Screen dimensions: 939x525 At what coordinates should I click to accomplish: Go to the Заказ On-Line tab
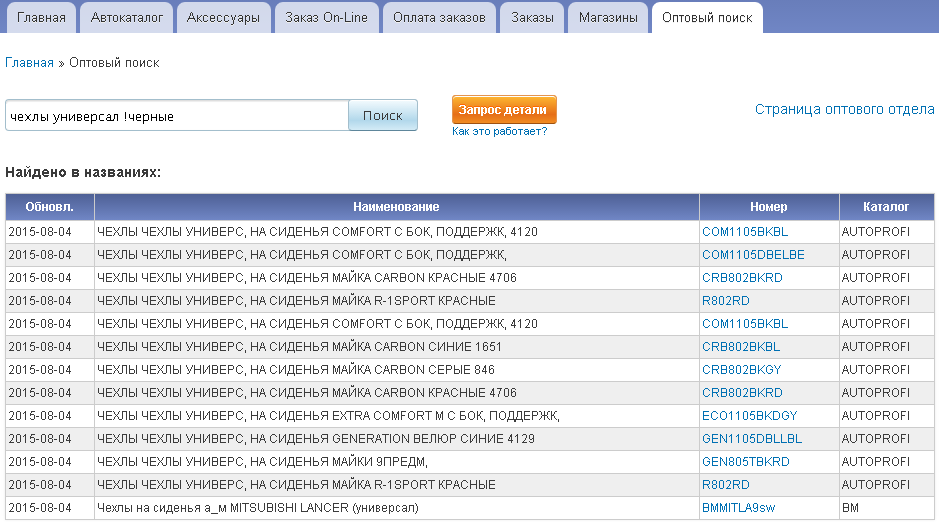click(x=326, y=17)
